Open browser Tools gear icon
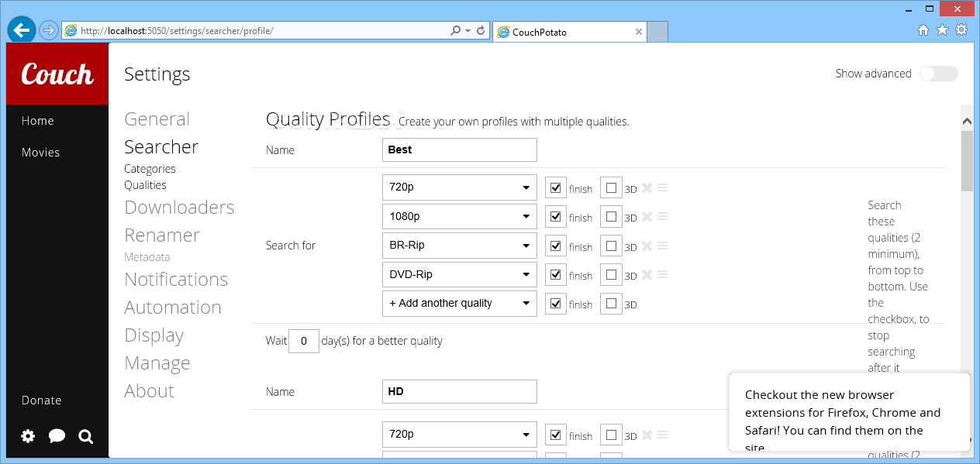 [x=961, y=30]
